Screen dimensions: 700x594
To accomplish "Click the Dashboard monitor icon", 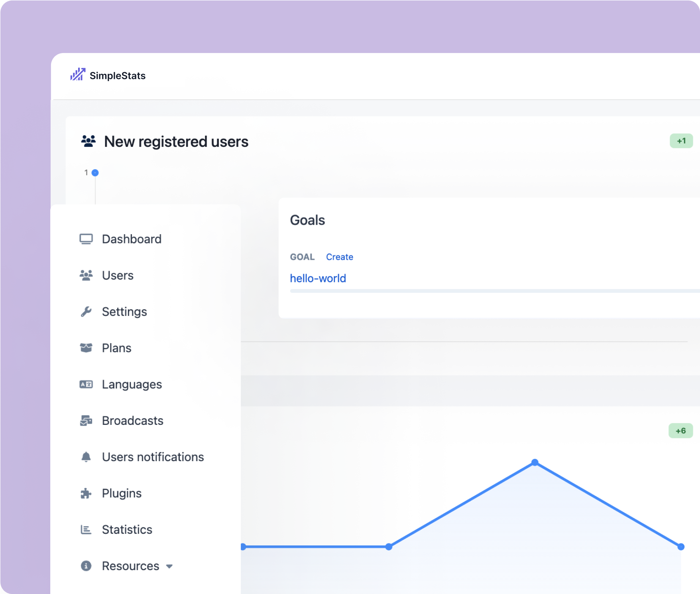I will pos(86,239).
